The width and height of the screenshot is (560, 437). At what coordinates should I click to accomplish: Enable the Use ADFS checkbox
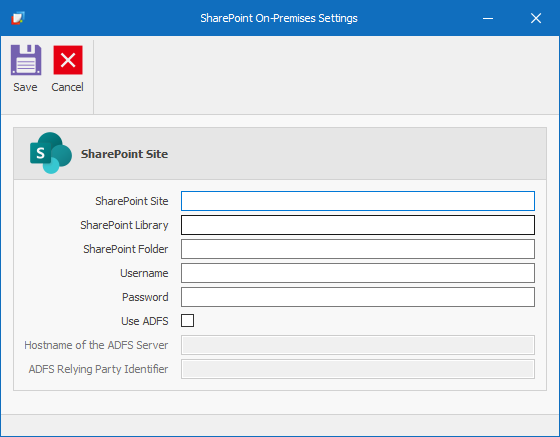(x=187, y=321)
